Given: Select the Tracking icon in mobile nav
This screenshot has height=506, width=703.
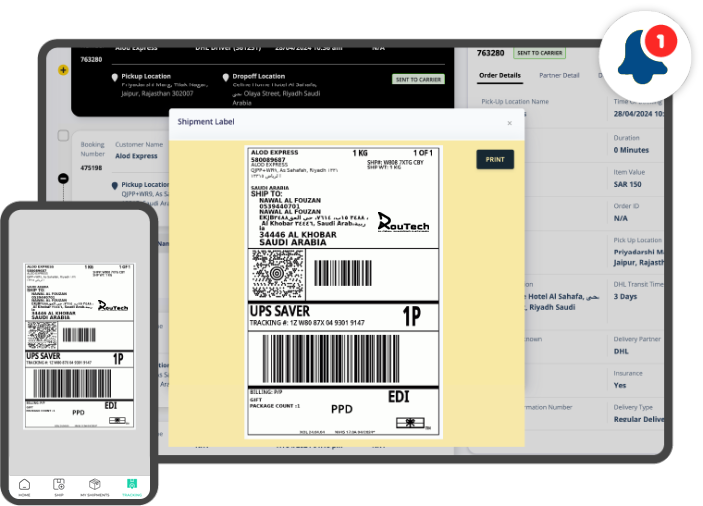Looking at the screenshot, I should (x=131, y=486).
